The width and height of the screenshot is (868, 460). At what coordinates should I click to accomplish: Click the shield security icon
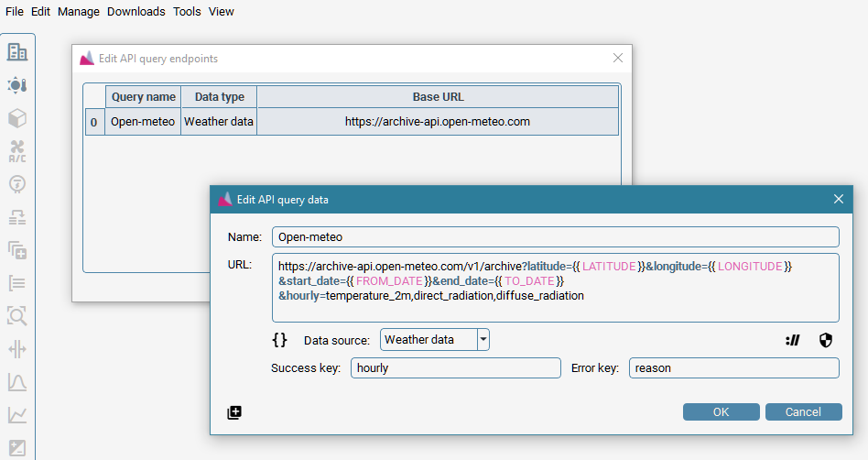click(x=826, y=340)
